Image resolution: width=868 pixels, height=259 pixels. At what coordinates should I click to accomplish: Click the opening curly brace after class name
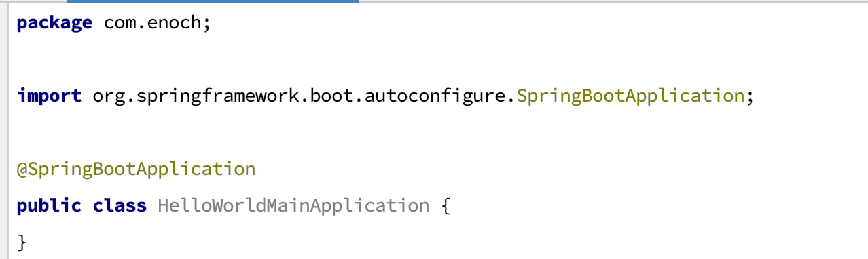(x=446, y=206)
